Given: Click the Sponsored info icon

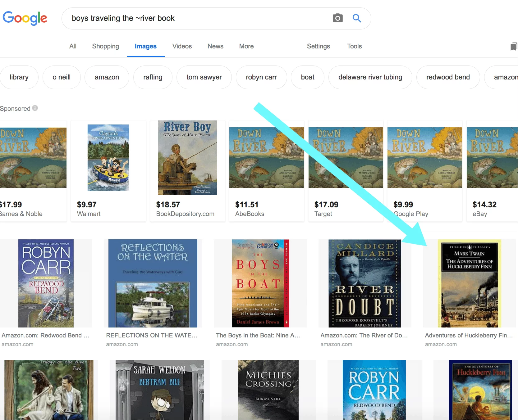Looking at the screenshot, I should pyautogui.click(x=35, y=108).
